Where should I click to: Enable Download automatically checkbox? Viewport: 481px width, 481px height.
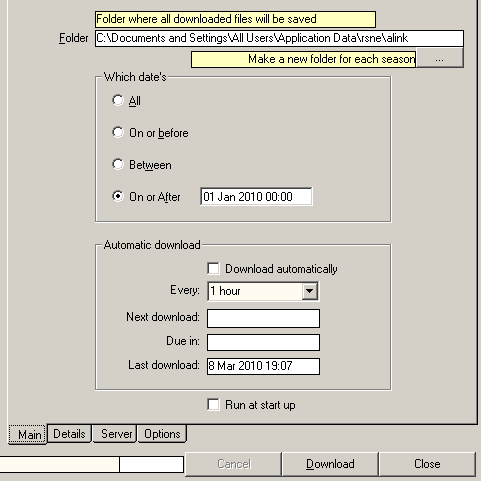(213, 269)
